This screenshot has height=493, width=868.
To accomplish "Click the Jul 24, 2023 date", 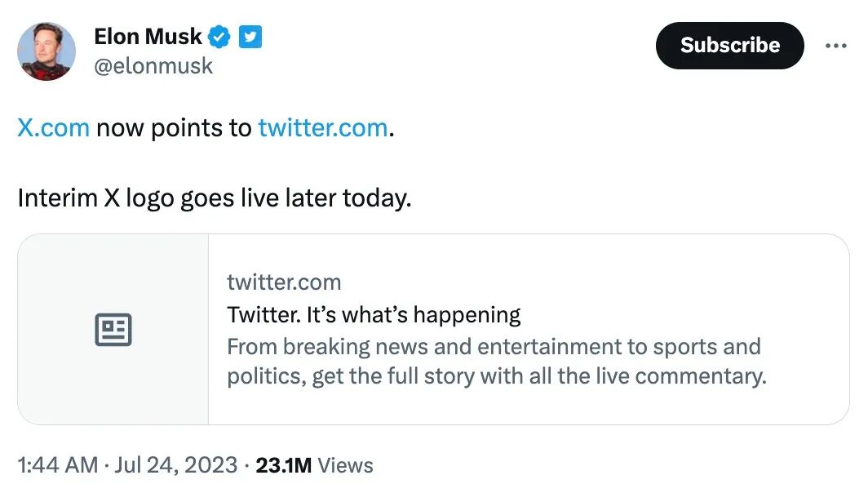I will tap(175, 465).
